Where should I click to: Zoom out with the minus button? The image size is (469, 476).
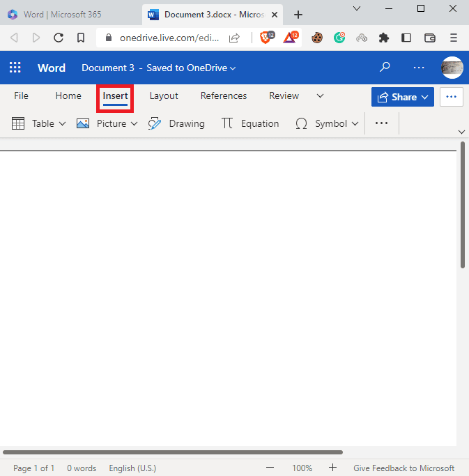tap(270, 468)
